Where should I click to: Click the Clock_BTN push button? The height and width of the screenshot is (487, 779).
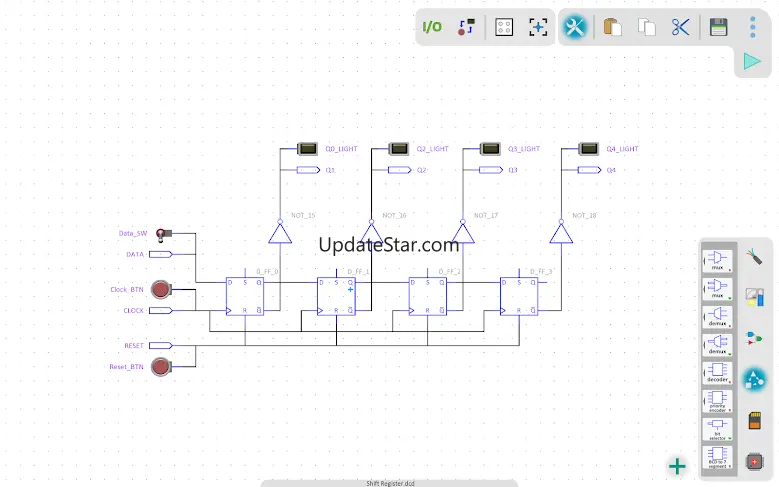click(x=161, y=289)
